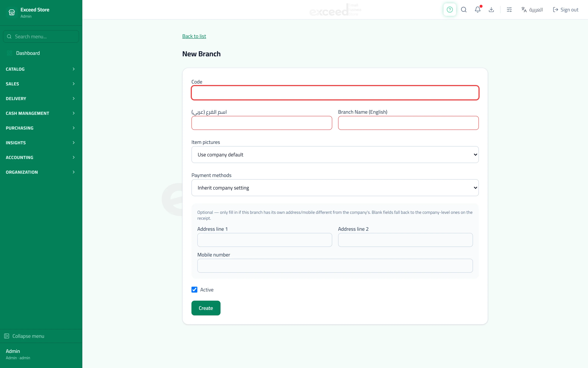Expand the INSIGHTS section

(41, 143)
